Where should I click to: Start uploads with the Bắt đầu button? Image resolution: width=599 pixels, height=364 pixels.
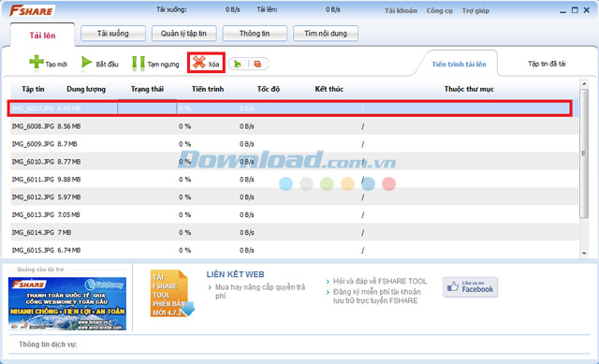click(x=100, y=64)
